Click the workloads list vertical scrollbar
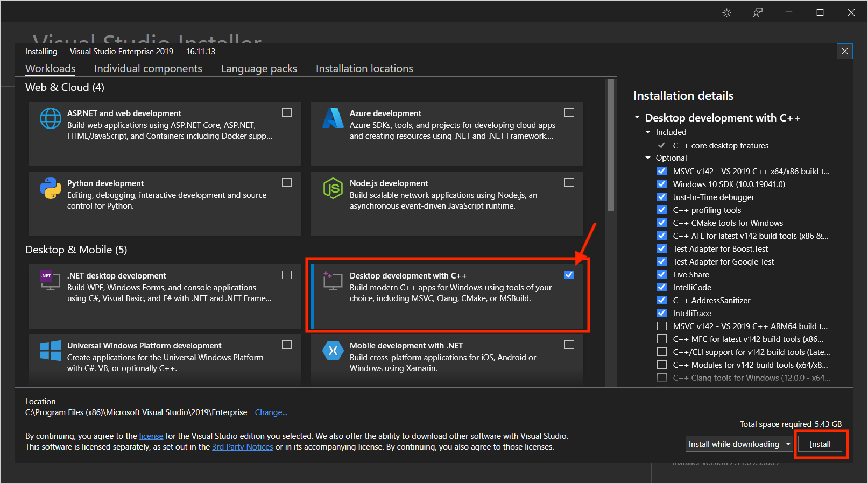 click(x=611, y=146)
